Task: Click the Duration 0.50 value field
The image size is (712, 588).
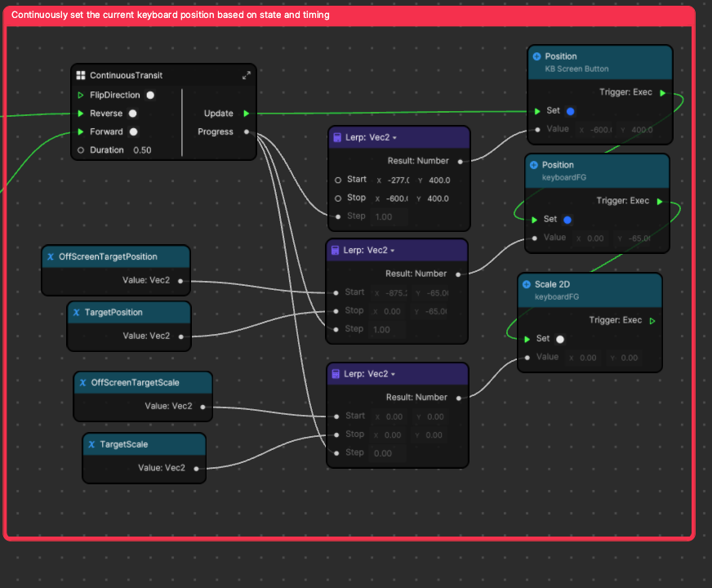Action: [142, 150]
